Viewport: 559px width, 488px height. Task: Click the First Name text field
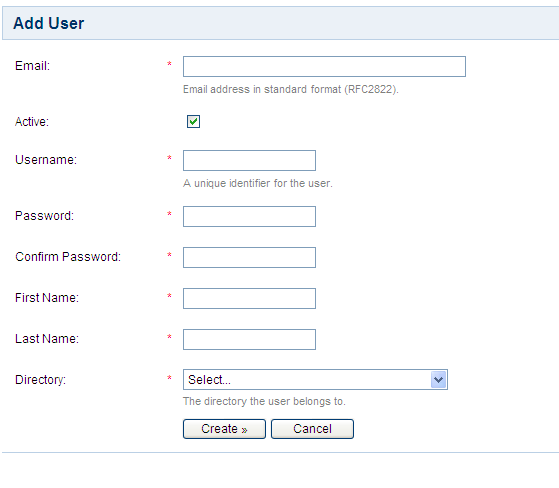coord(249,298)
